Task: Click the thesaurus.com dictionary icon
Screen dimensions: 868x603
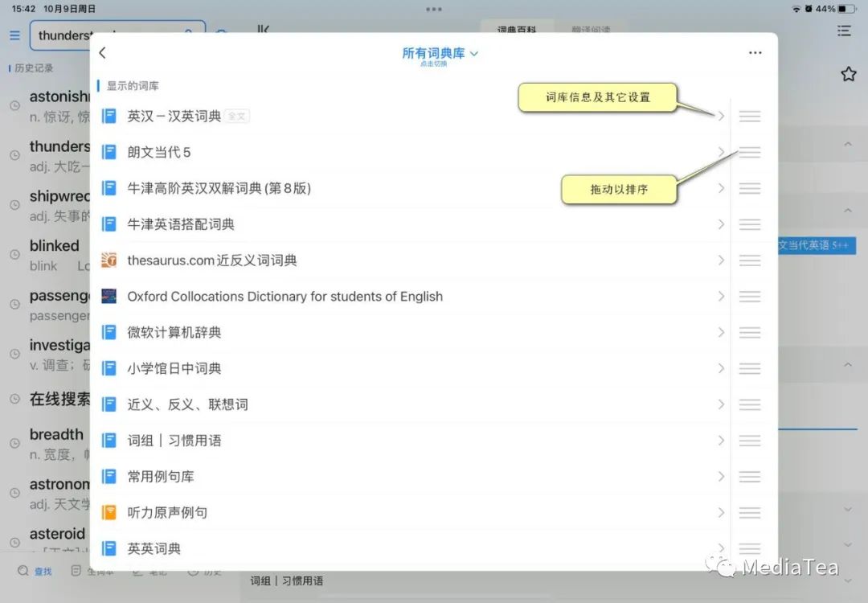Action: coord(109,260)
